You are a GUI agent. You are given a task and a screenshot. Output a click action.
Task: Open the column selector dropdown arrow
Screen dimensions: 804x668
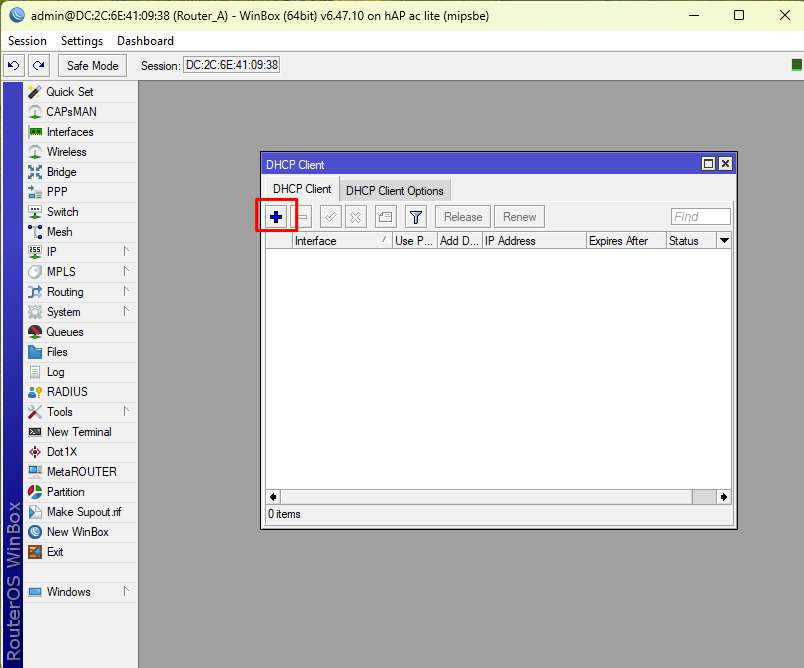coord(724,241)
